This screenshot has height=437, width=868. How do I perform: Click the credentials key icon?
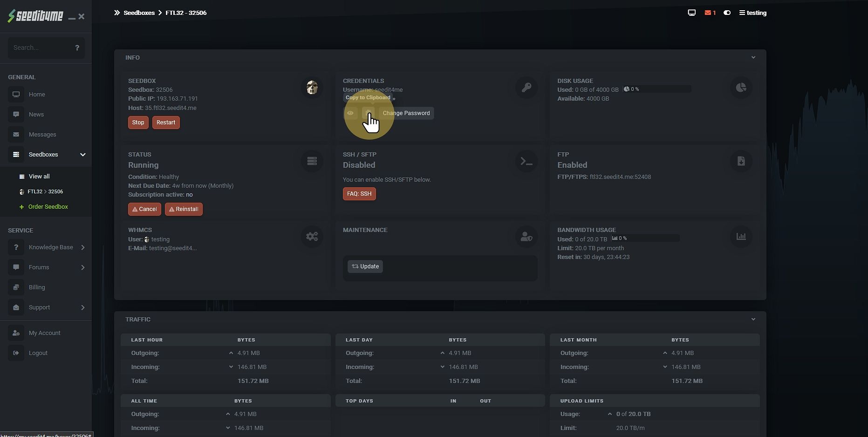coord(526,87)
